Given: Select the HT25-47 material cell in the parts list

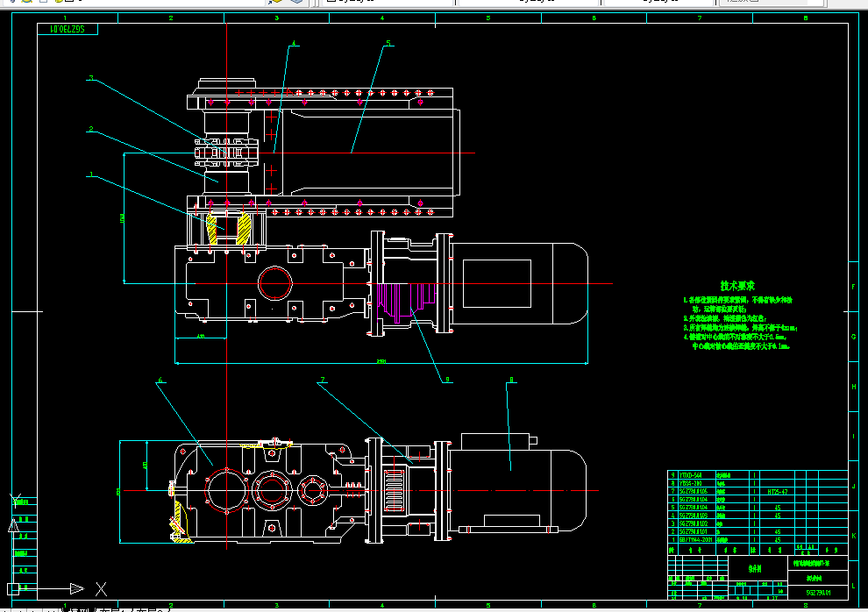Looking at the screenshot, I should point(777,491).
